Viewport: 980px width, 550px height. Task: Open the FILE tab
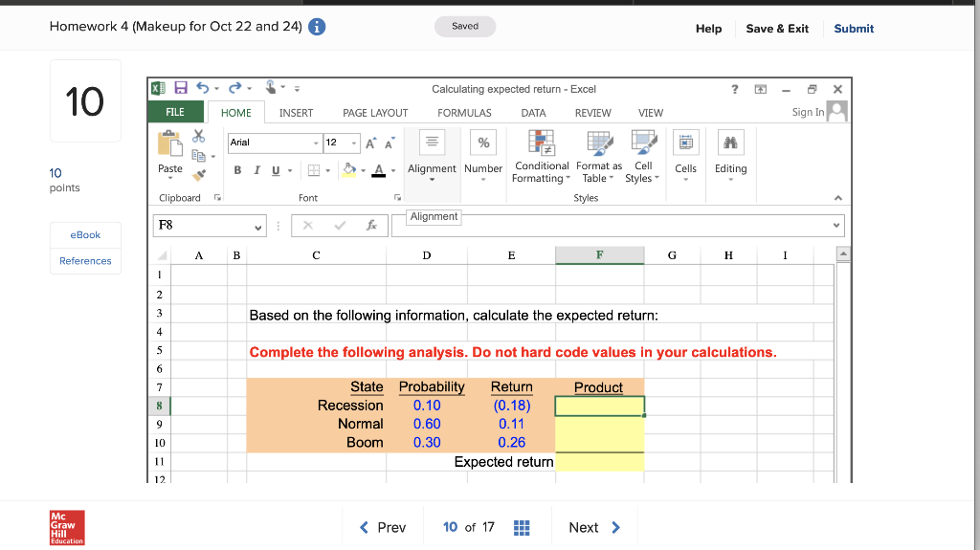175,112
